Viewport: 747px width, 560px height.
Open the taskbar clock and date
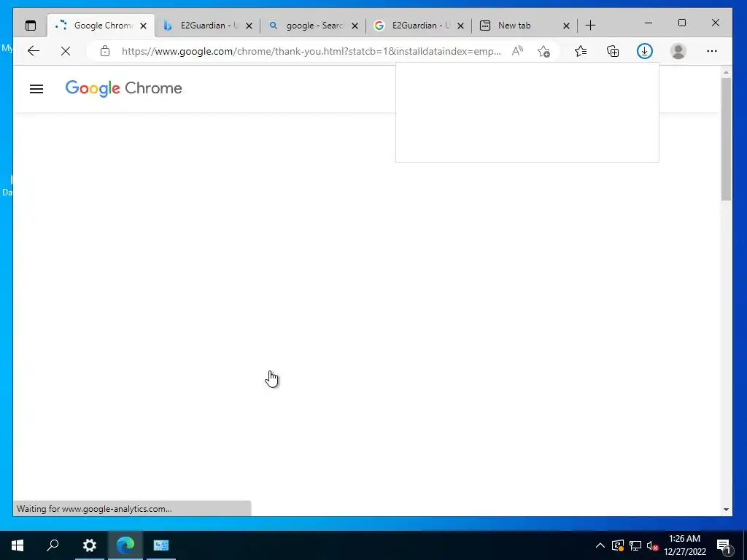click(x=684, y=545)
